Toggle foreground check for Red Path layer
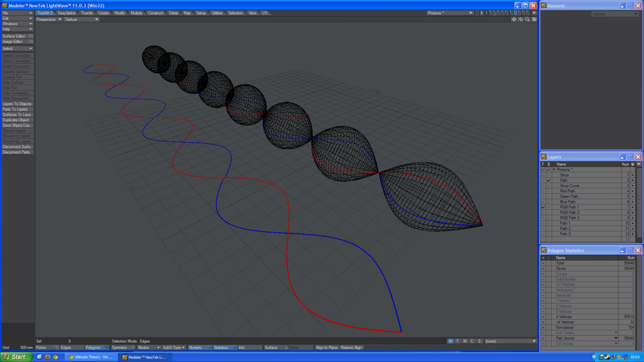Screen dimensions: 644x362 pyautogui.click(x=543, y=191)
